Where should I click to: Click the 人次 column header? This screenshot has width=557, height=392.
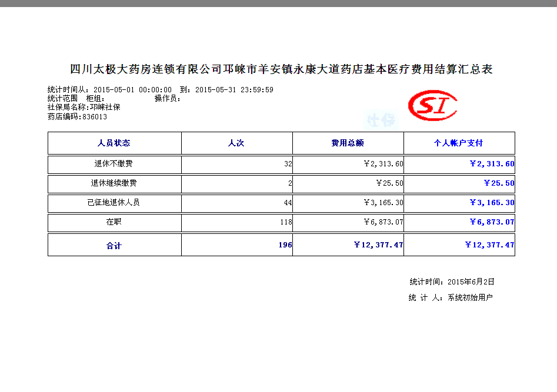pos(236,143)
